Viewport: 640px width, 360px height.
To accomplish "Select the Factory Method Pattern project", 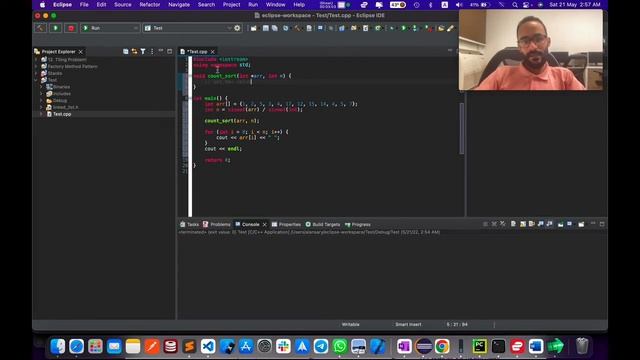I will pos(72,66).
